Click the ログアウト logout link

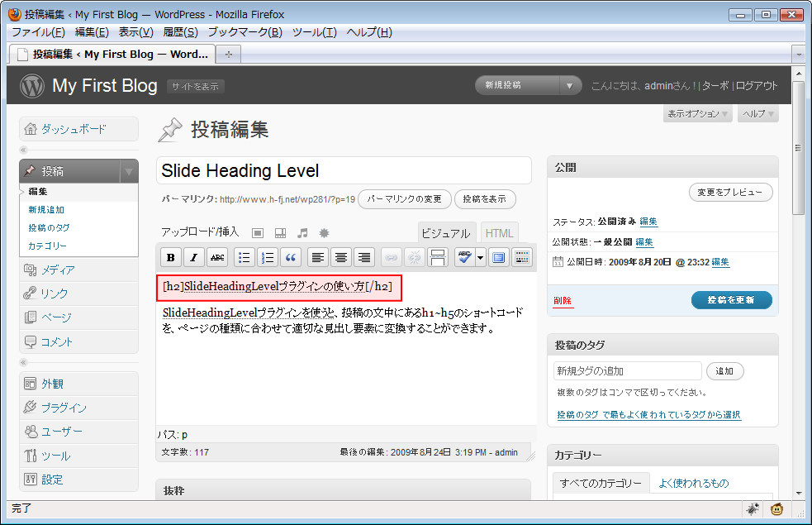(x=757, y=85)
